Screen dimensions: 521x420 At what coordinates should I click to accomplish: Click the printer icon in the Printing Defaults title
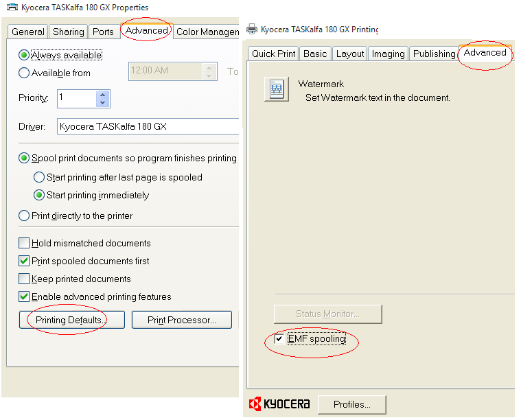coord(252,30)
